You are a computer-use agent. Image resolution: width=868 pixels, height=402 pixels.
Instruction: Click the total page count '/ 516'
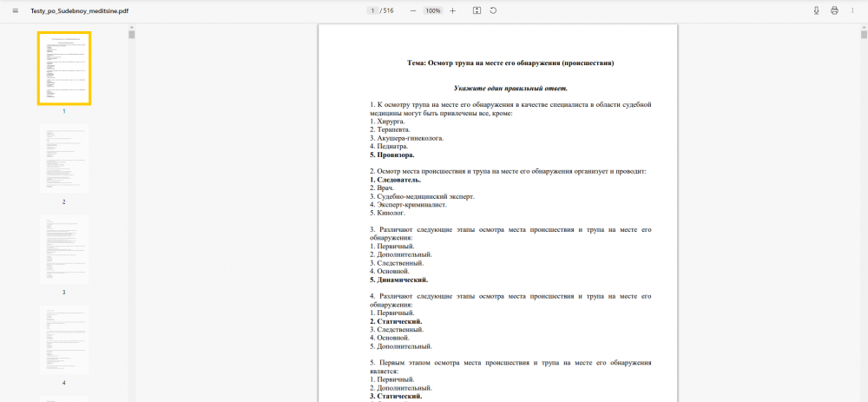387,10
